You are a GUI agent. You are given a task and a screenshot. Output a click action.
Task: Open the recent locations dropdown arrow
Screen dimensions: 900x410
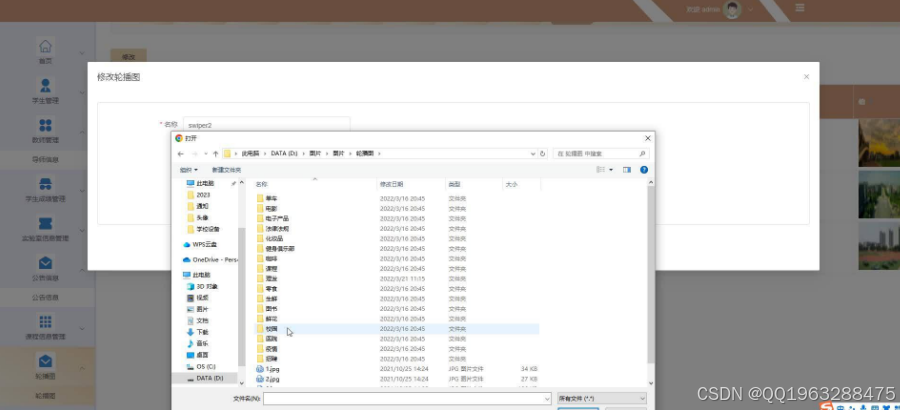(205, 154)
